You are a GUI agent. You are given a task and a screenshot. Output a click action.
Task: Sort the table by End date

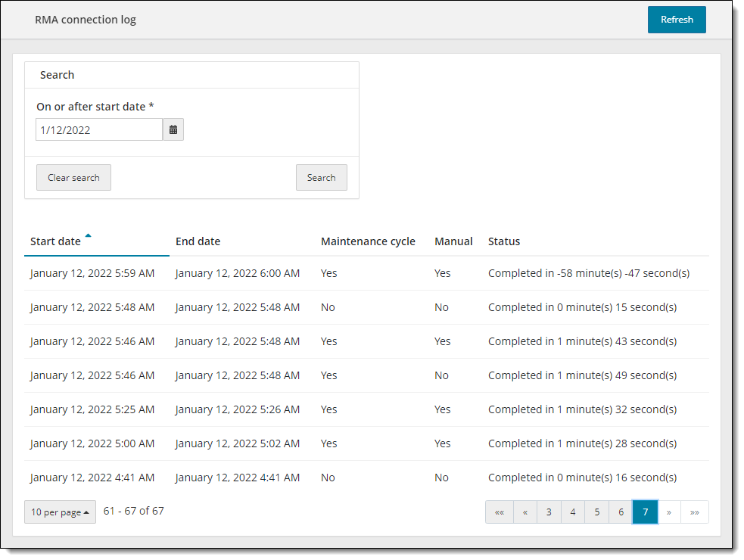pyautogui.click(x=198, y=241)
